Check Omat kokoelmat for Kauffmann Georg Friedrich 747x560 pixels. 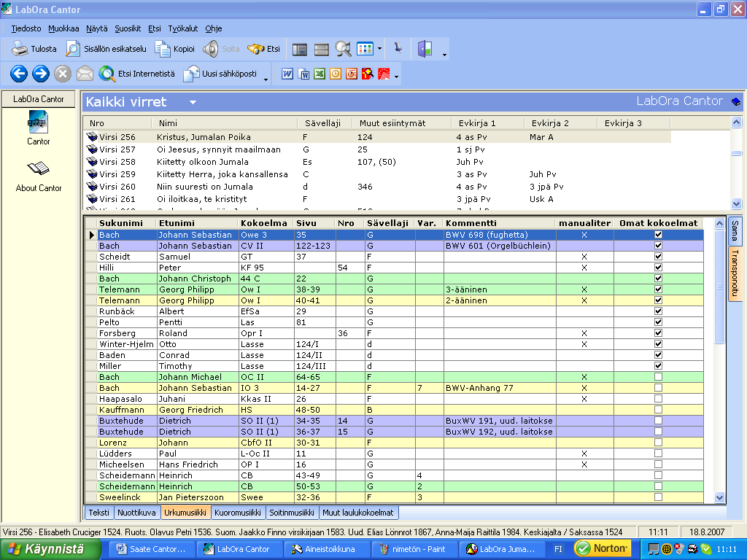(659, 410)
